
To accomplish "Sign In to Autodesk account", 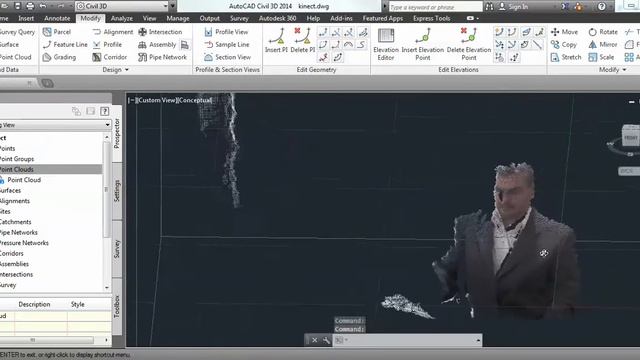I will 513,7.
